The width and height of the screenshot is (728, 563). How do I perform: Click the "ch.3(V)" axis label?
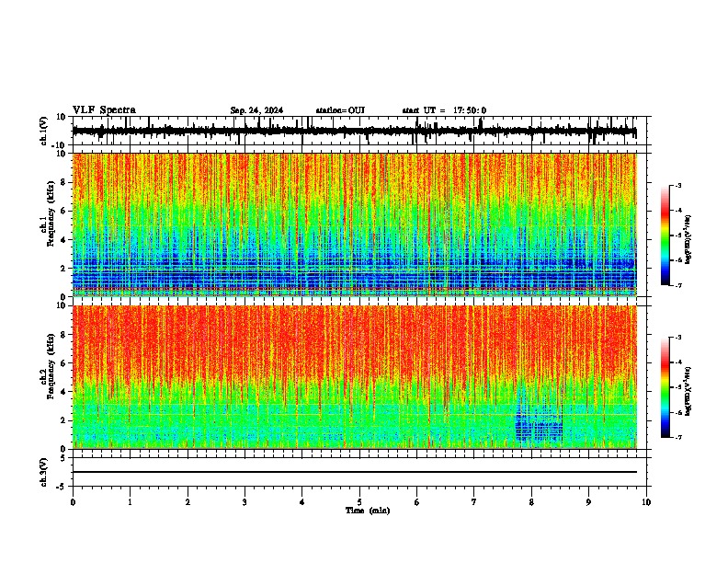[44, 472]
